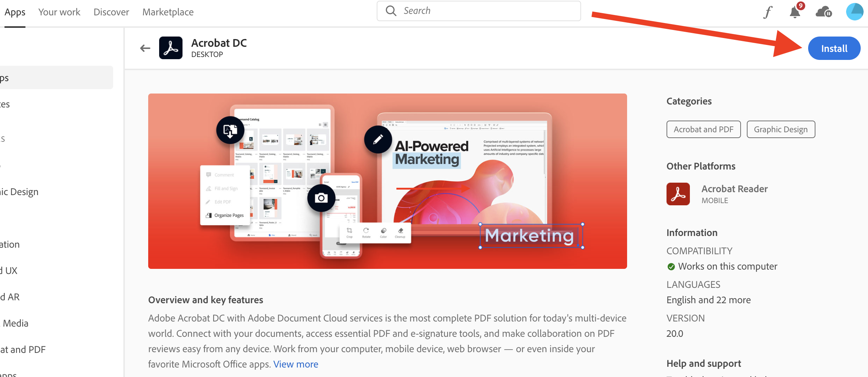The image size is (868, 377).
Task: Click the magnifier search icon
Action: coord(391,11)
